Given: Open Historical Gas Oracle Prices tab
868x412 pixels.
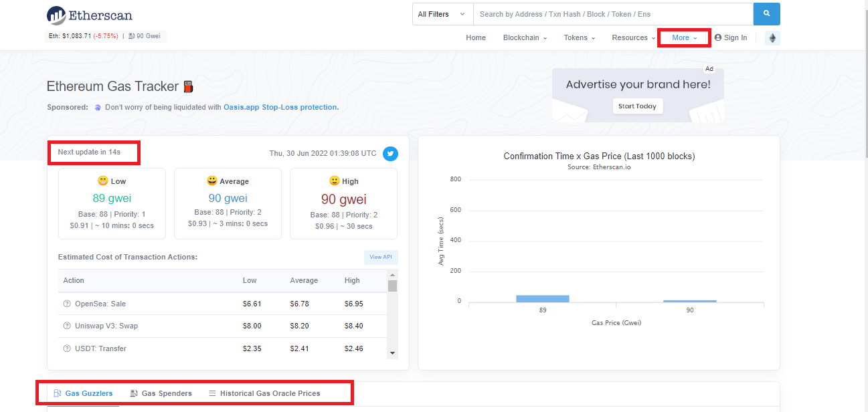Looking at the screenshot, I should point(264,393).
